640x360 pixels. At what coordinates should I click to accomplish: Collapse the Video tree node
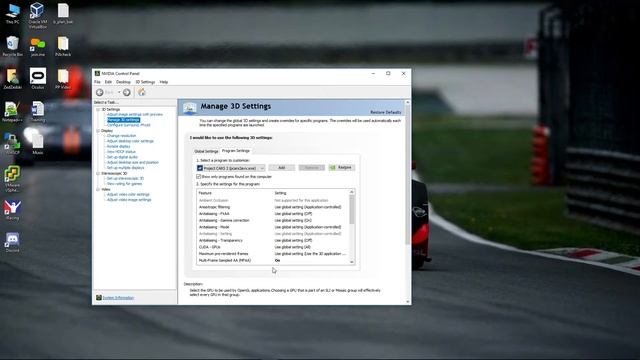coord(98,189)
